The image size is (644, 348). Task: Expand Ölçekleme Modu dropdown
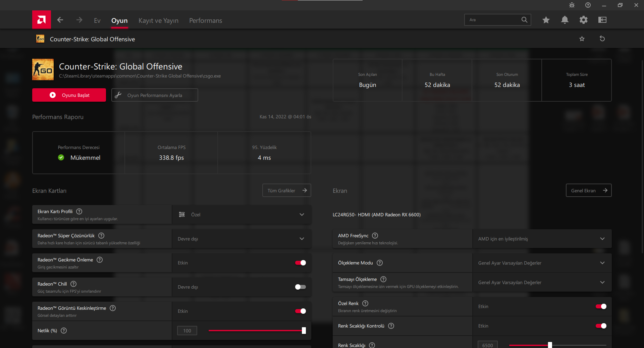[x=542, y=263]
